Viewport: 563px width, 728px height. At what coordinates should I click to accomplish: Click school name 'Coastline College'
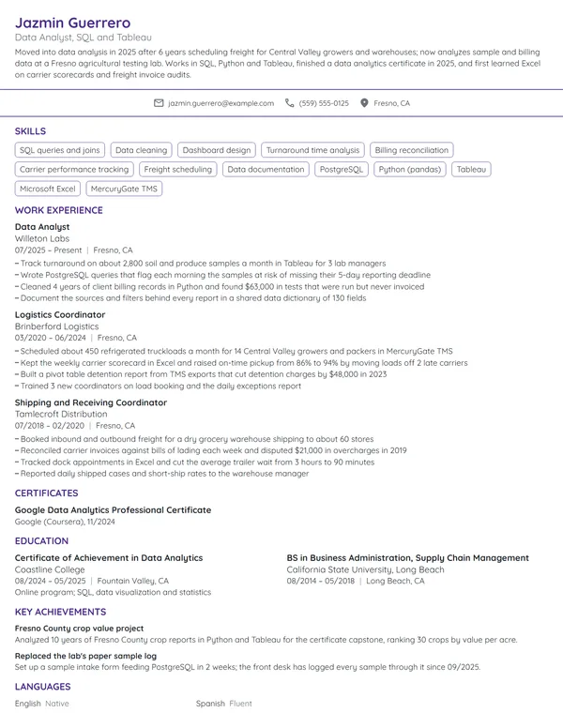50,569
